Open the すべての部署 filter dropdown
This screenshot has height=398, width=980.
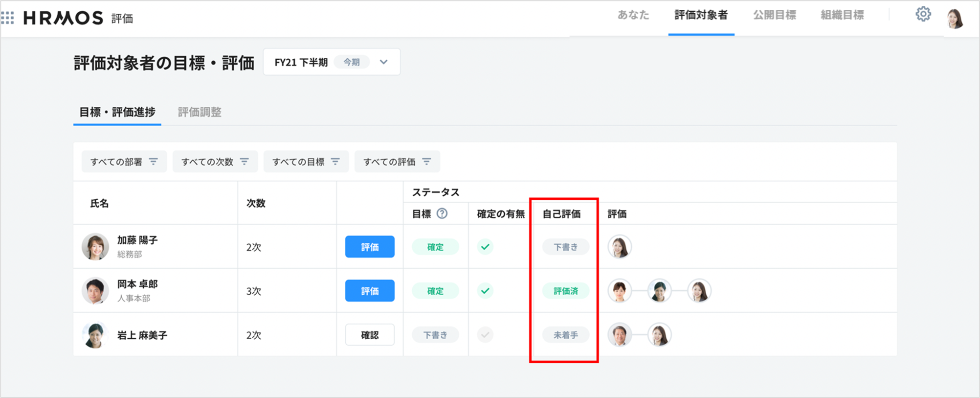(x=124, y=162)
